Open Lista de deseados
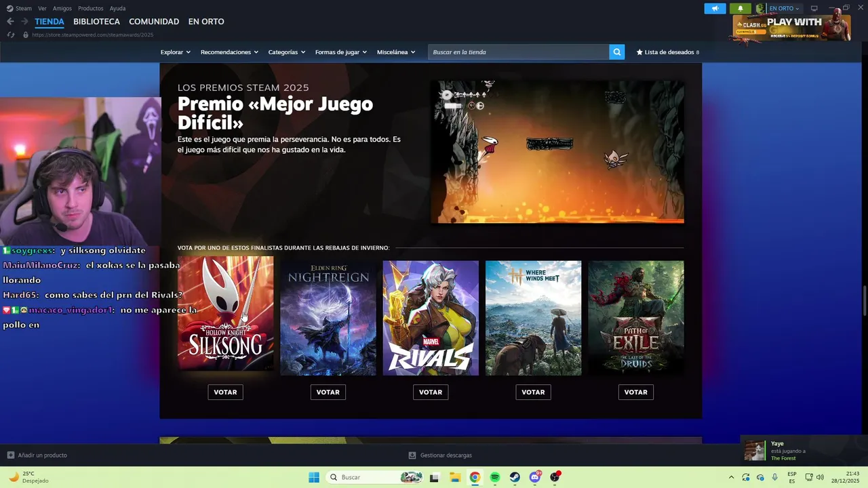868x488 pixels. (667, 52)
